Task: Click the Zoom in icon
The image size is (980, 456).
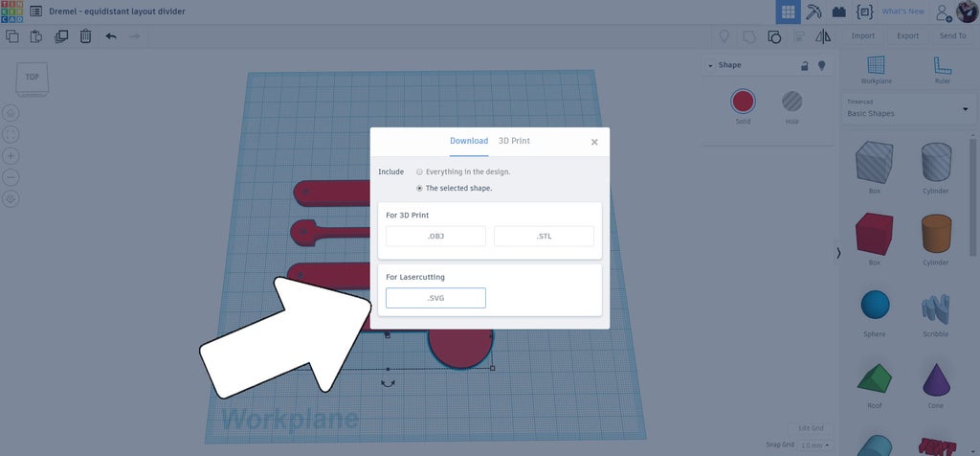Action: (x=11, y=156)
